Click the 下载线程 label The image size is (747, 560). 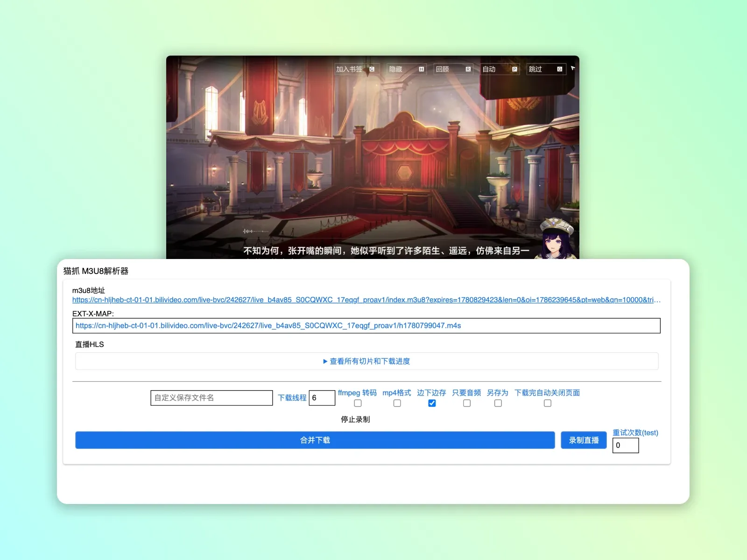[x=292, y=398]
